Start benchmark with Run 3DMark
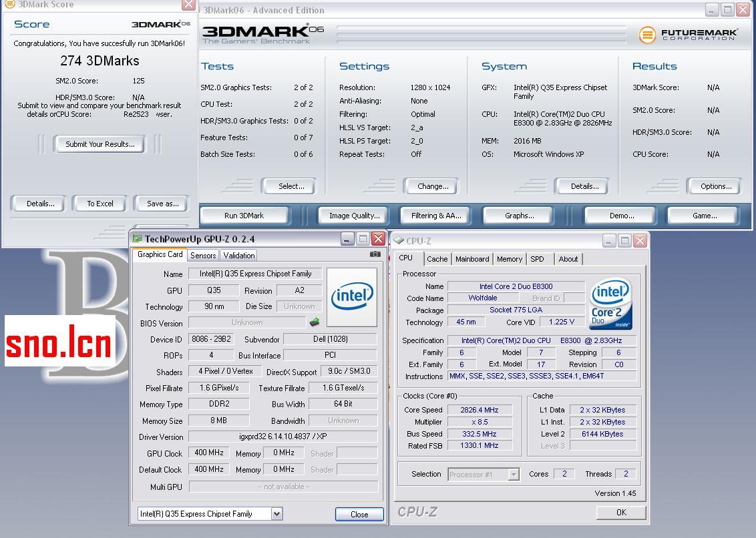Viewport: 756px width, 538px height. click(x=244, y=216)
